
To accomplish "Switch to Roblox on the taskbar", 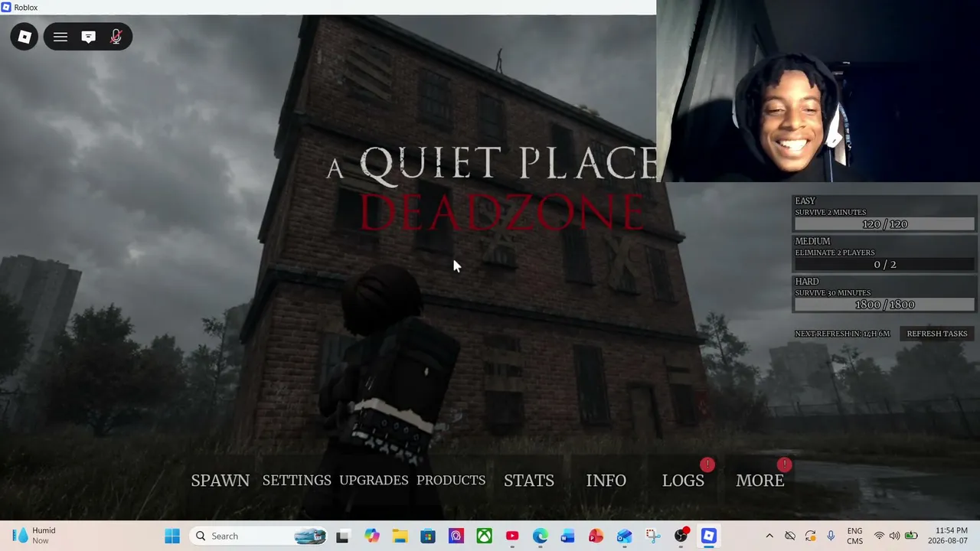I will tap(709, 536).
